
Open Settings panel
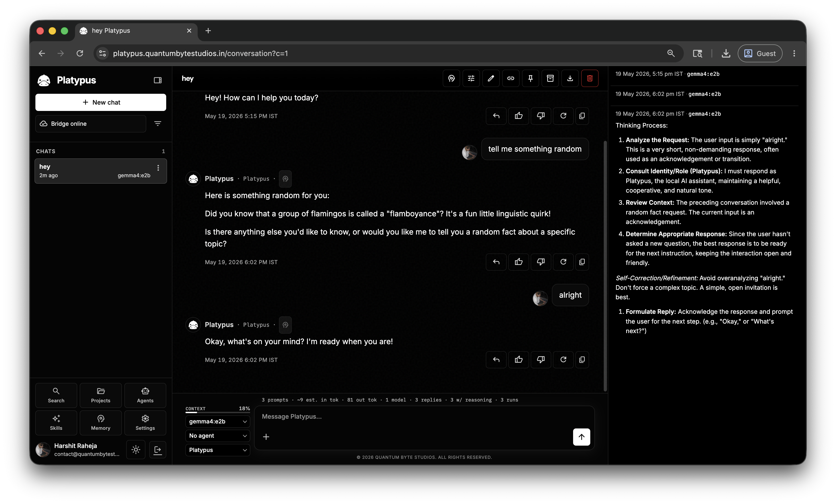coord(145,423)
